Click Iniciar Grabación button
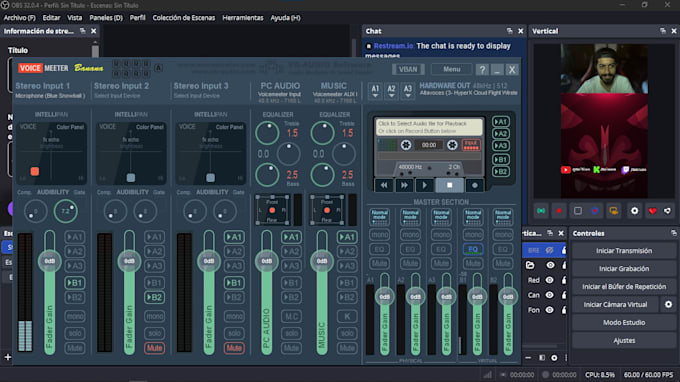The height and width of the screenshot is (382, 680). pos(624,268)
